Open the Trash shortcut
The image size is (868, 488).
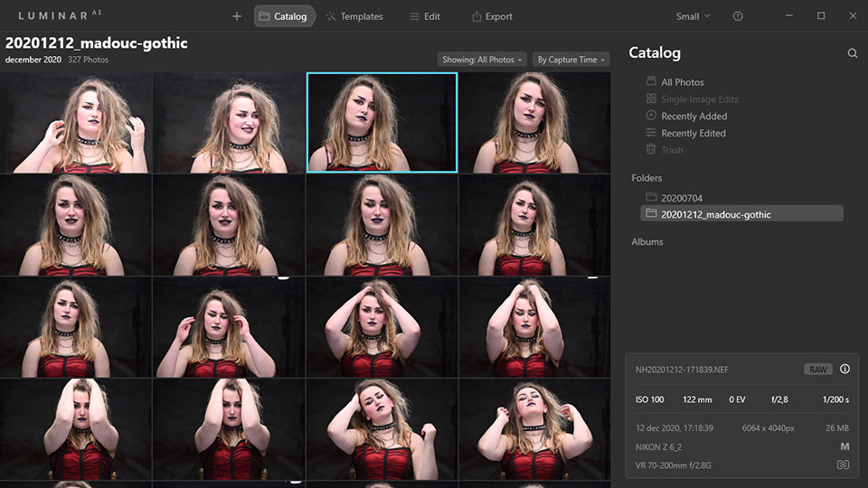point(672,150)
